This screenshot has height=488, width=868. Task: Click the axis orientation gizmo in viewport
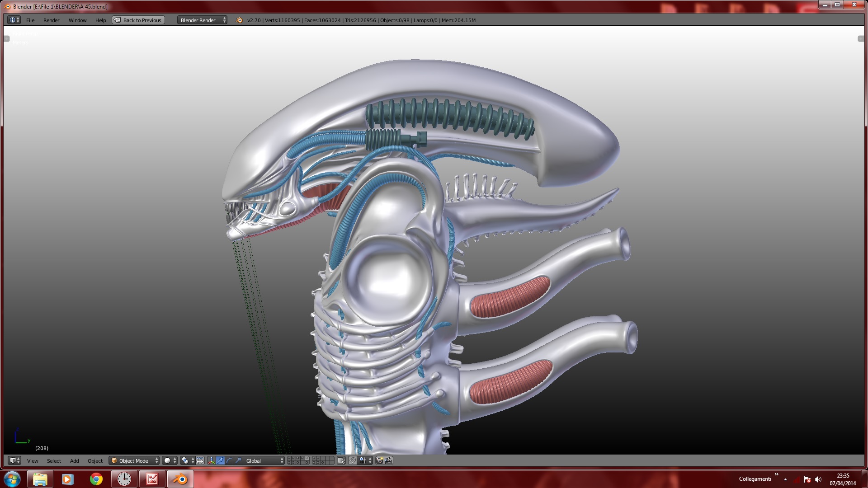pyautogui.click(x=22, y=436)
